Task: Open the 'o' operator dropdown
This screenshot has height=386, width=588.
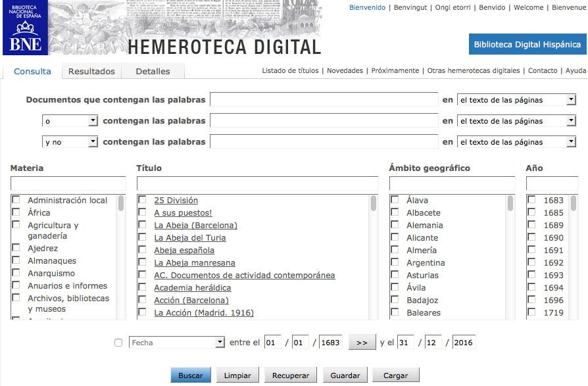Action: pyautogui.click(x=70, y=121)
